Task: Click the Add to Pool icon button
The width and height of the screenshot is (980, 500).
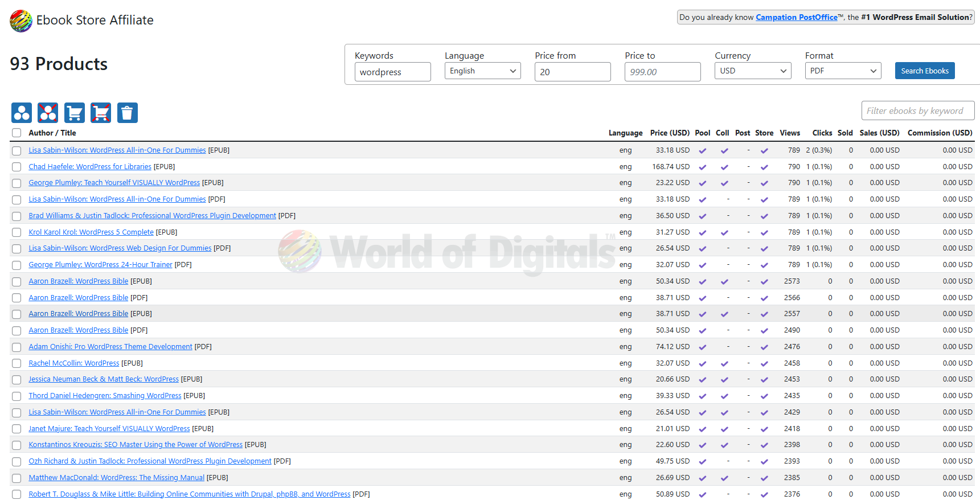Action: click(x=22, y=113)
